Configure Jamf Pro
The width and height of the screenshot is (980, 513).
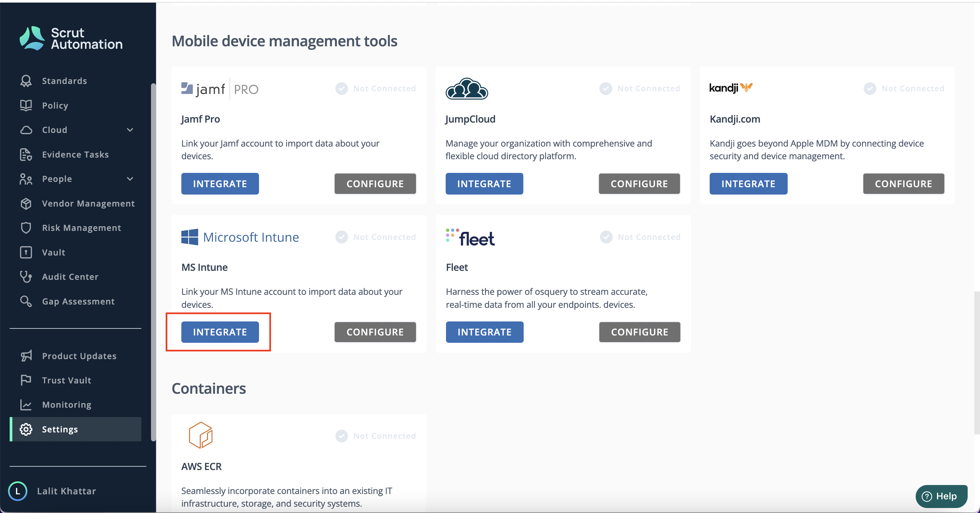(x=375, y=184)
